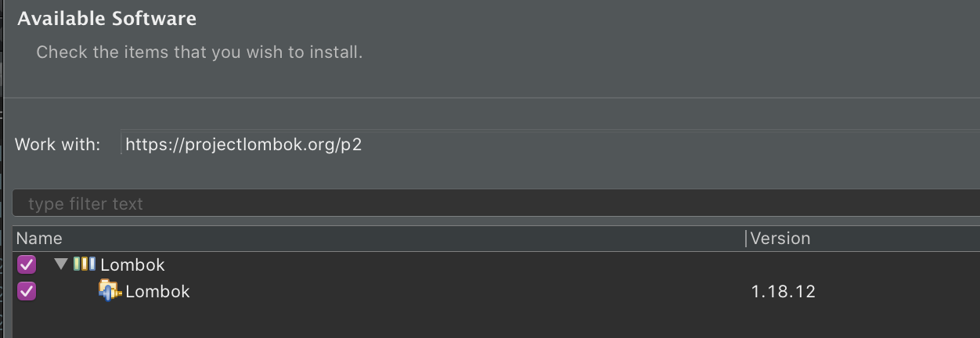Uncheck the parent Lombok category checkbox
980x338 pixels.
27,264
